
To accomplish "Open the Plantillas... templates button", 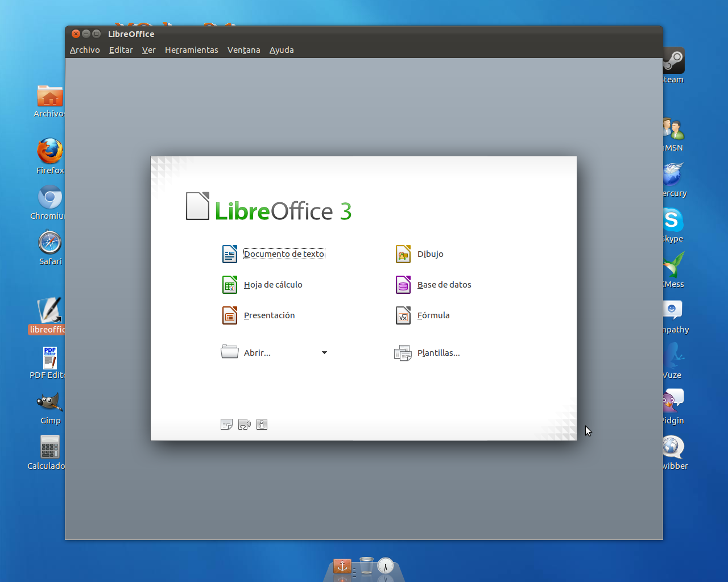I will pyautogui.click(x=427, y=353).
